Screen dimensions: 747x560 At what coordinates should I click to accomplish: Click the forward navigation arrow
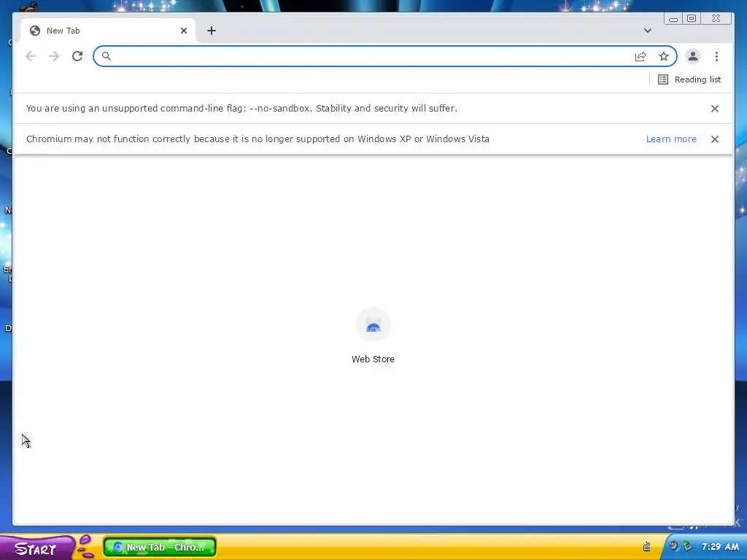(54, 56)
